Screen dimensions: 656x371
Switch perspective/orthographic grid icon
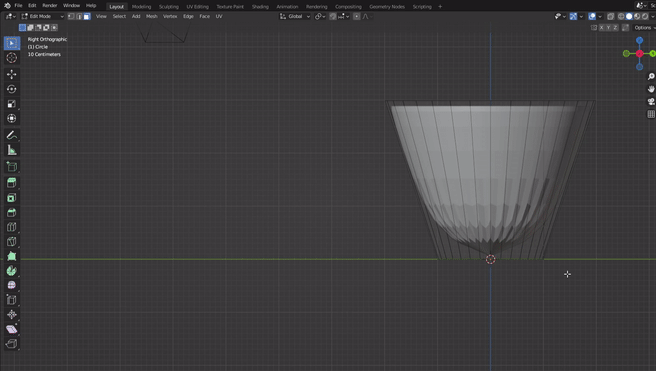point(651,114)
